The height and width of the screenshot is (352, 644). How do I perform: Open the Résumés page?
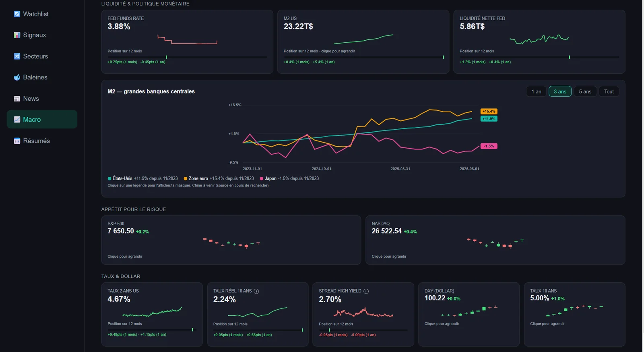(x=42, y=141)
